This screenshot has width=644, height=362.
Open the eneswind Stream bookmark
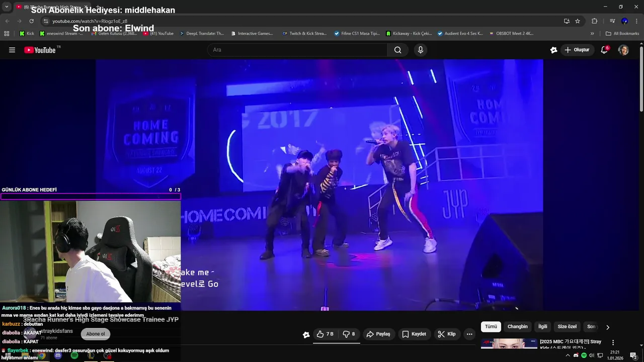tap(61, 34)
